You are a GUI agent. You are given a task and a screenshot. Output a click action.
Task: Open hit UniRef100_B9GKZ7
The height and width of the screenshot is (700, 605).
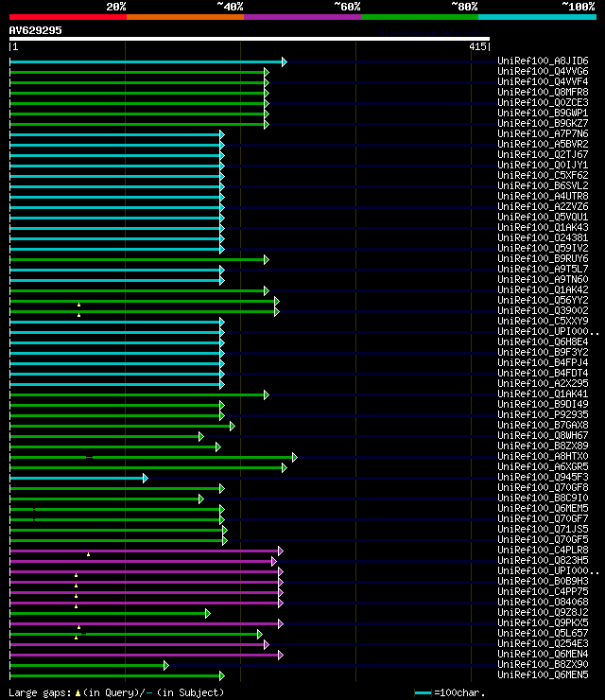543,123
